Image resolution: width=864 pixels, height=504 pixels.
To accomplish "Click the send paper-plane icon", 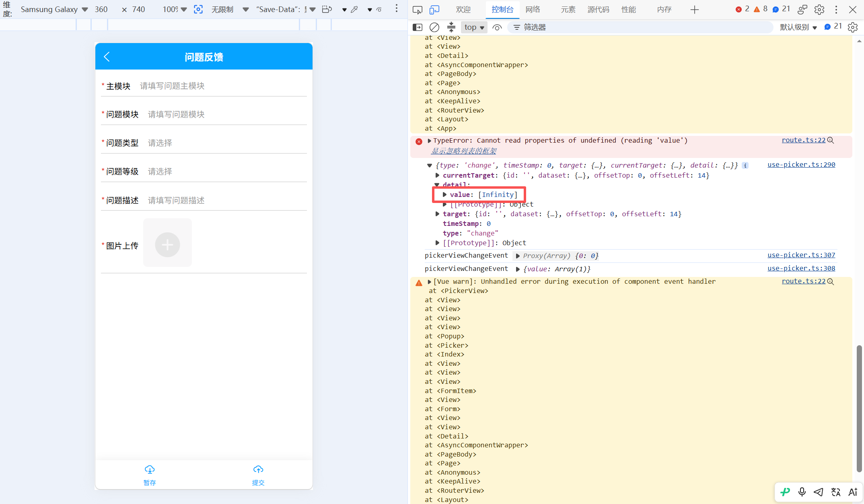I will (819, 492).
